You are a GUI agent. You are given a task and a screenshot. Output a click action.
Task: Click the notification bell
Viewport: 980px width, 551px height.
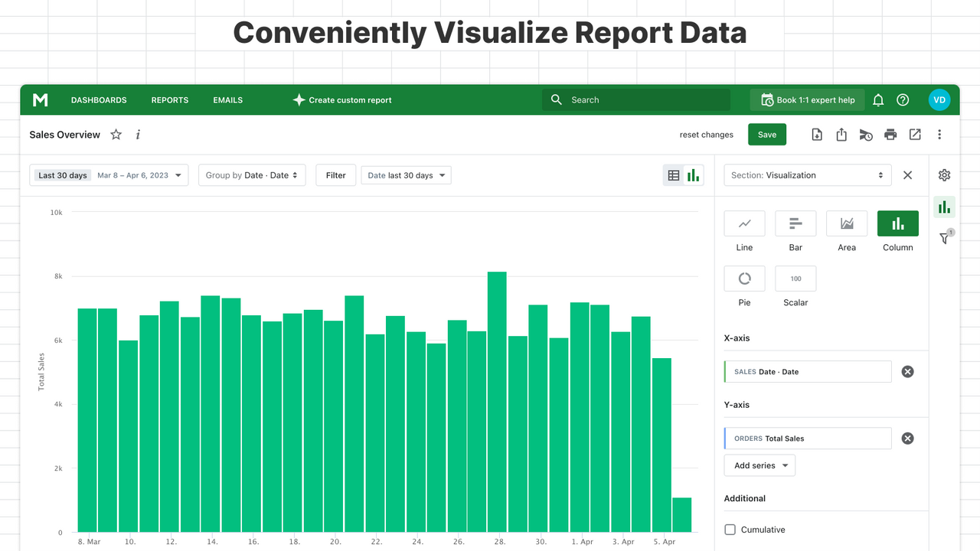click(878, 99)
